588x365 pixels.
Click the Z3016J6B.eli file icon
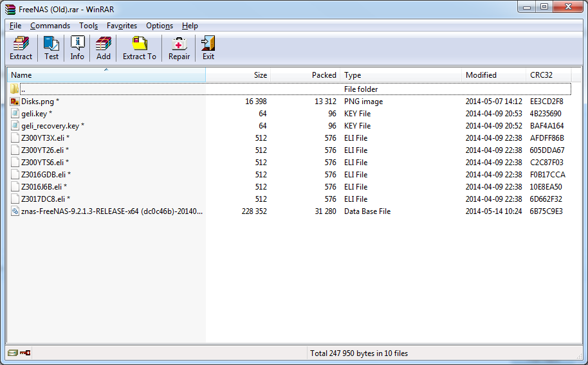click(x=15, y=186)
